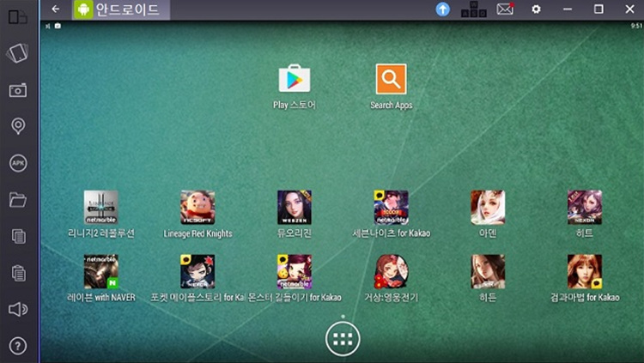Screen dimensions: 644x363
Task: Open 레이븐 with NAVER
Action: tap(101, 271)
